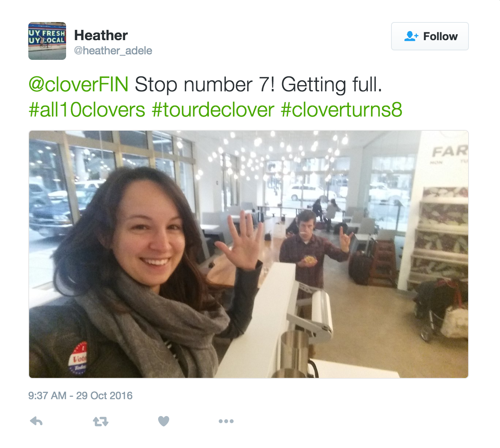The width and height of the screenshot is (500, 448).
Task: Open the #all10clovers hashtag
Action: (87, 109)
